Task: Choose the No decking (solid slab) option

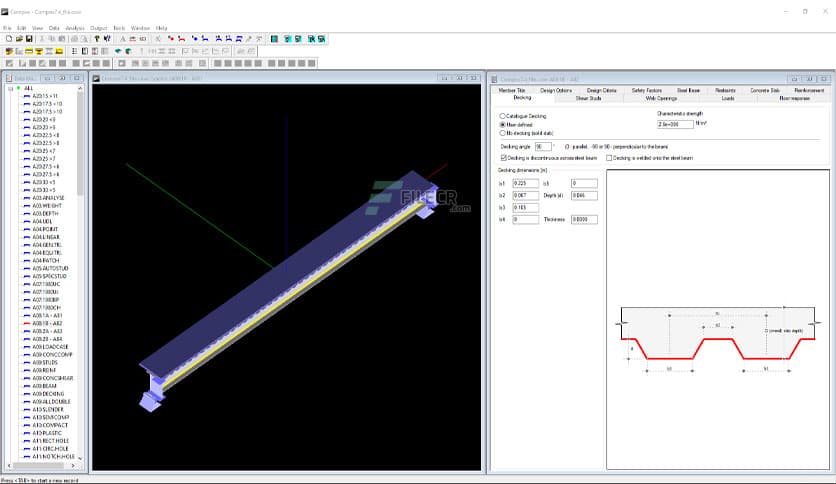Action: point(502,132)
